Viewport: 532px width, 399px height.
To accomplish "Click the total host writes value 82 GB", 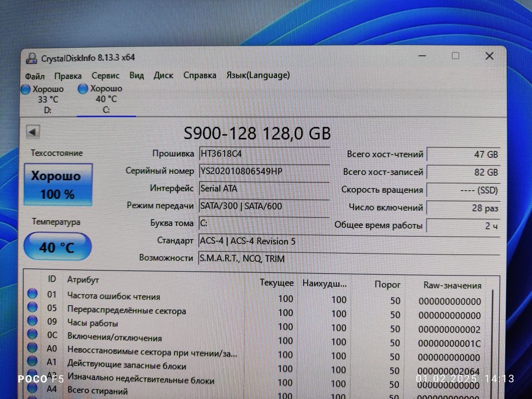I will pyautogui.click(x=463, y=172).
